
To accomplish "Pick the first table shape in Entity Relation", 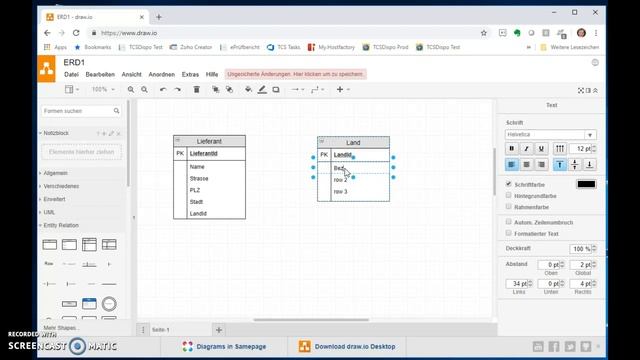I will [50, 244].
